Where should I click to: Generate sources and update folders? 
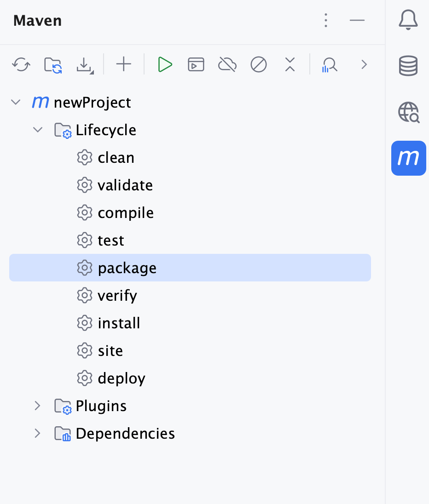click(x=52, y=64)
